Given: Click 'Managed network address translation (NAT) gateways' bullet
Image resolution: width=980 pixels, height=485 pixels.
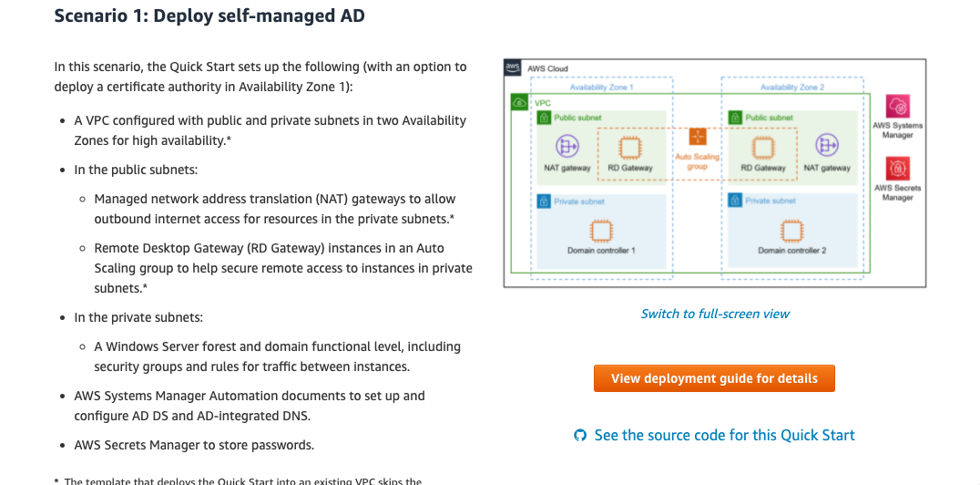Looking at the screenshot, I should coord(275,209).
